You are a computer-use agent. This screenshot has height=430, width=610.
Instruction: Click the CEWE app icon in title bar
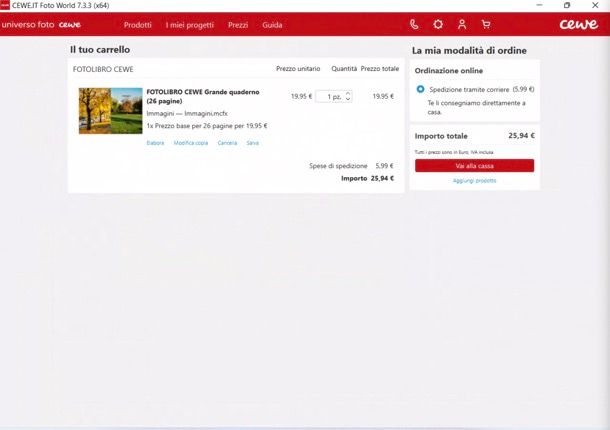click(5, 5)
